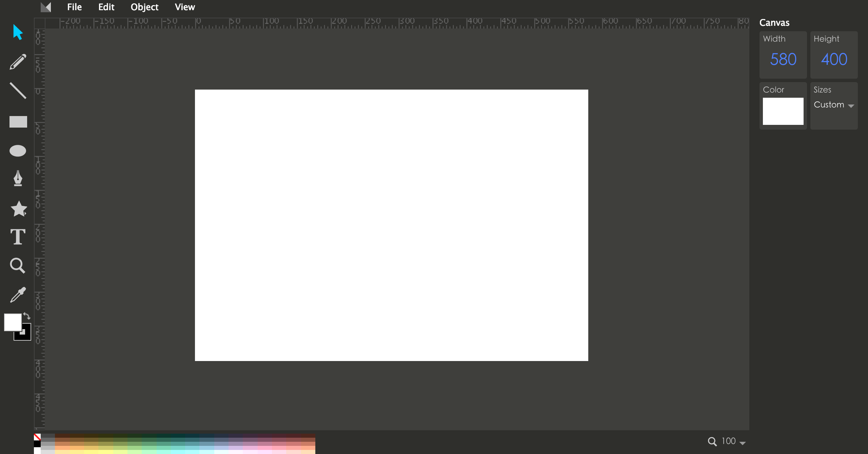Select the Zoom tool
This screenshot has height=454, width=868.
coord(17,265)
